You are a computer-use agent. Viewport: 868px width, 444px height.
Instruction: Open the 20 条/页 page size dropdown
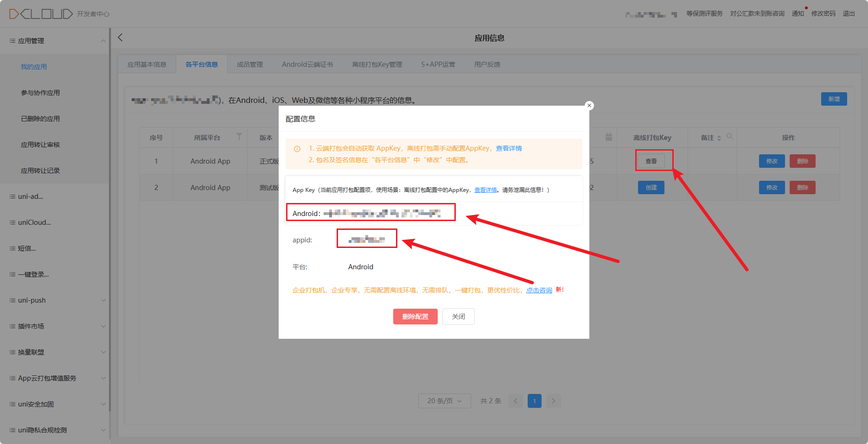tap(444, 401)
